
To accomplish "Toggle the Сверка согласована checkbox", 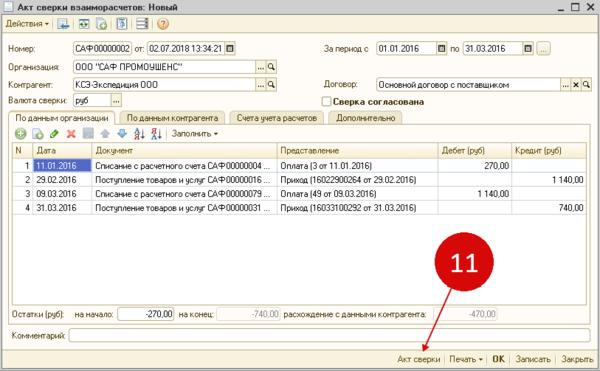I will (x=326, y=102).
